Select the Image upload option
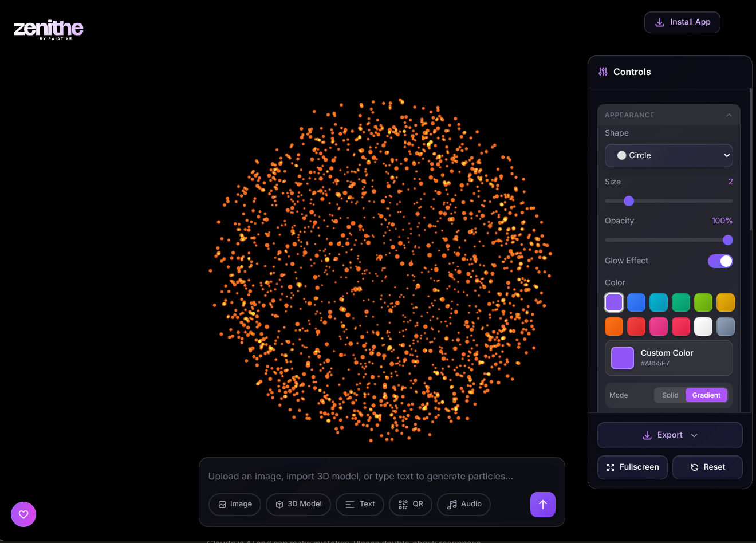756x543 pixels. click(235, 504)
